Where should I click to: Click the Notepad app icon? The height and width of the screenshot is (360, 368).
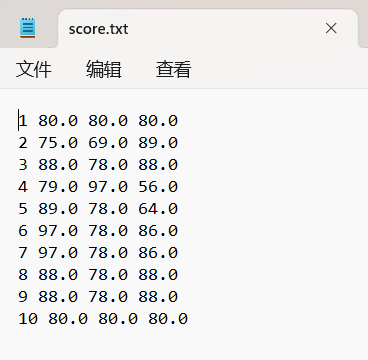27,28
